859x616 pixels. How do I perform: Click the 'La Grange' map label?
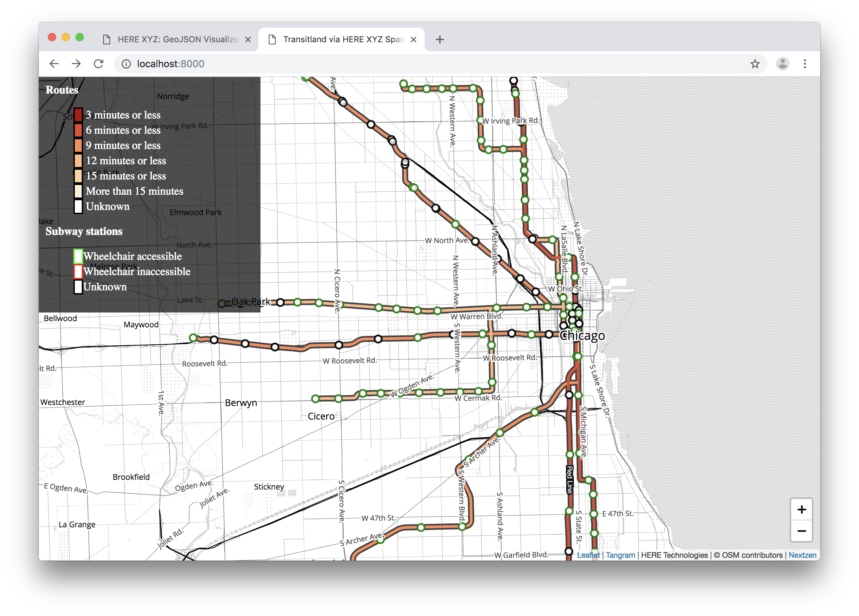pos(77,525)
